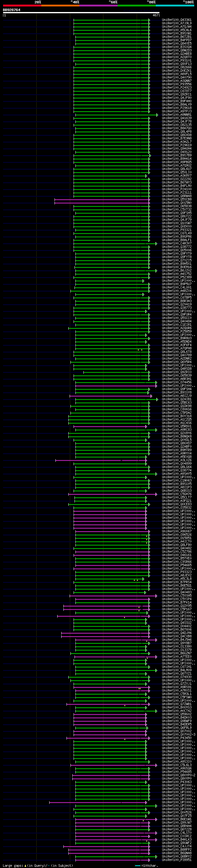Click the white BB926764 query sequence bar
The height and width of the screenshot is (868, 197).
coord(81,13)
